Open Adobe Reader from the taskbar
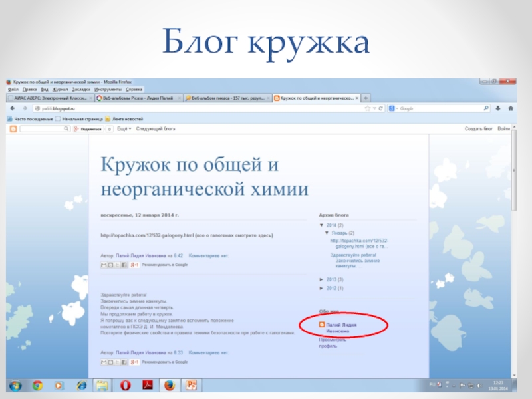 coord(148,385)
